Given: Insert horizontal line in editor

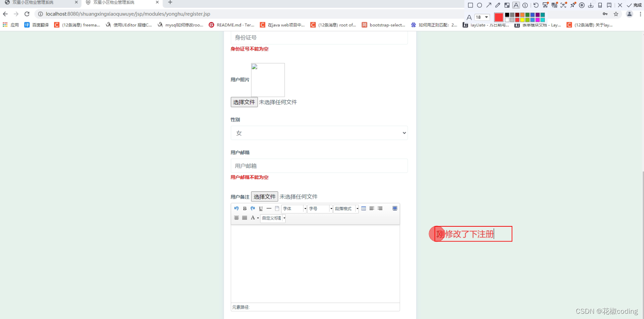Looking at the screenshot, I should tap(269, 208).
